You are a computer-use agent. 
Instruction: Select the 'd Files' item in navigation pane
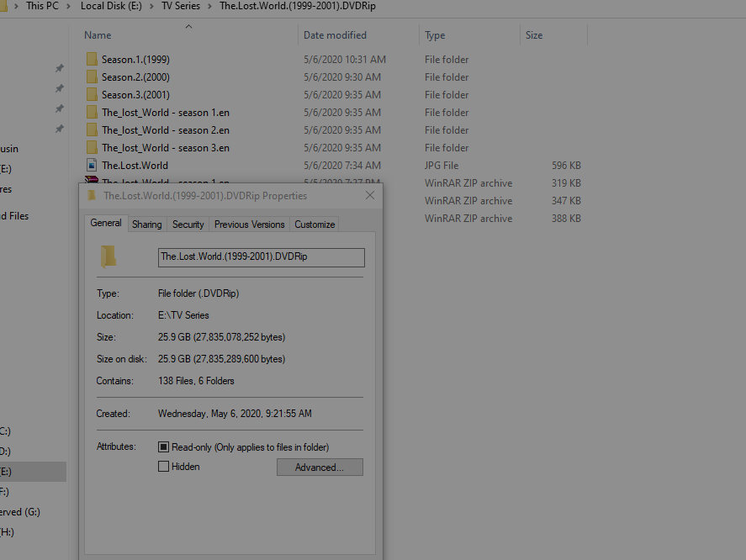pyautogui.click(x=14, y=216)
